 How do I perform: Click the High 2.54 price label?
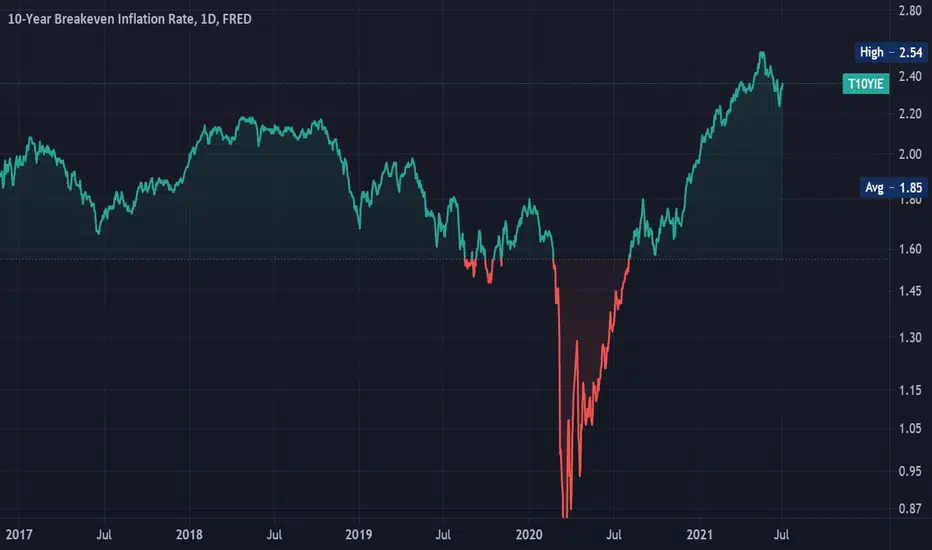890,52
